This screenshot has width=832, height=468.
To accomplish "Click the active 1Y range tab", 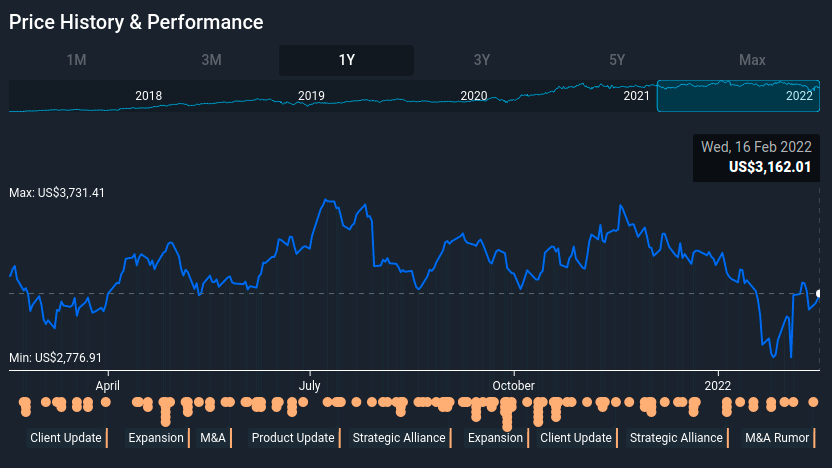I will [x=346, y=60].
